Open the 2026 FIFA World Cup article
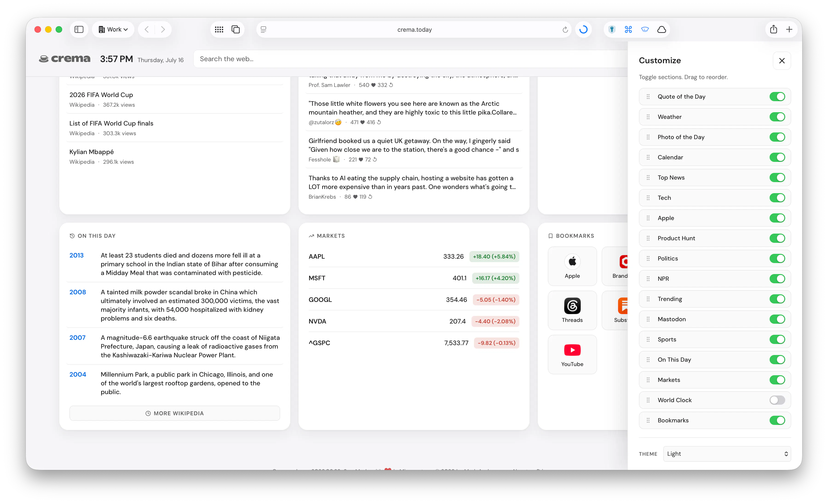 pyautogui.click(x=101, y=95)
